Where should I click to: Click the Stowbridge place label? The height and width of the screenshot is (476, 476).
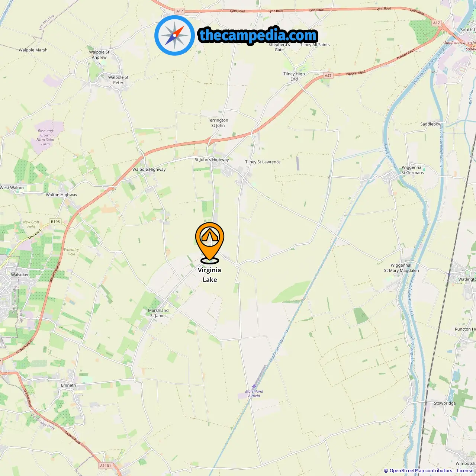445,403
